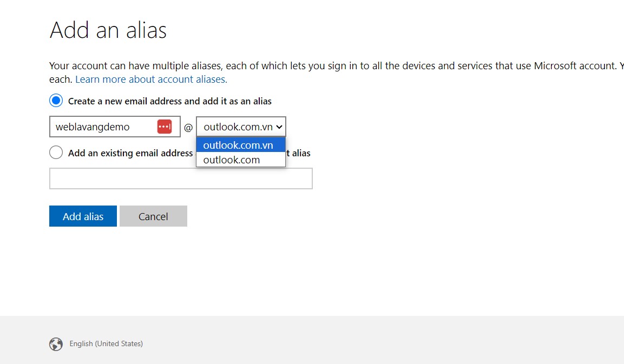Image resolution: width=624 pixels, height=364 pixels.
Task: Choose outlook.com.vn from dropdown list
Action: pos(240,145)
